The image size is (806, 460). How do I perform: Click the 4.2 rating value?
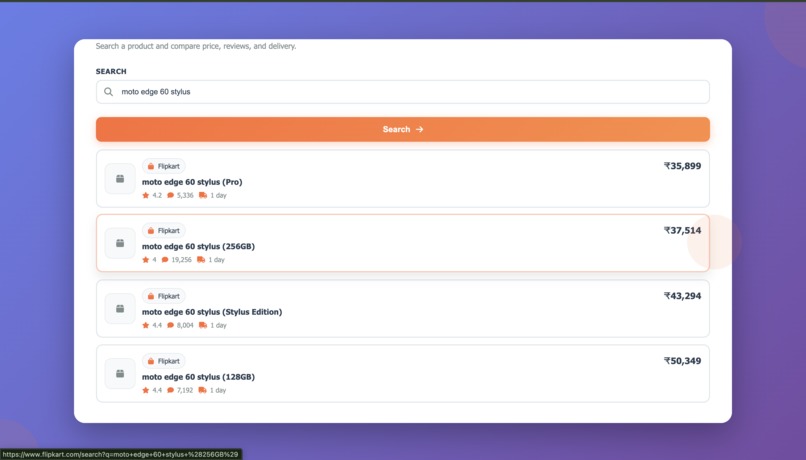tap(157, 195)
